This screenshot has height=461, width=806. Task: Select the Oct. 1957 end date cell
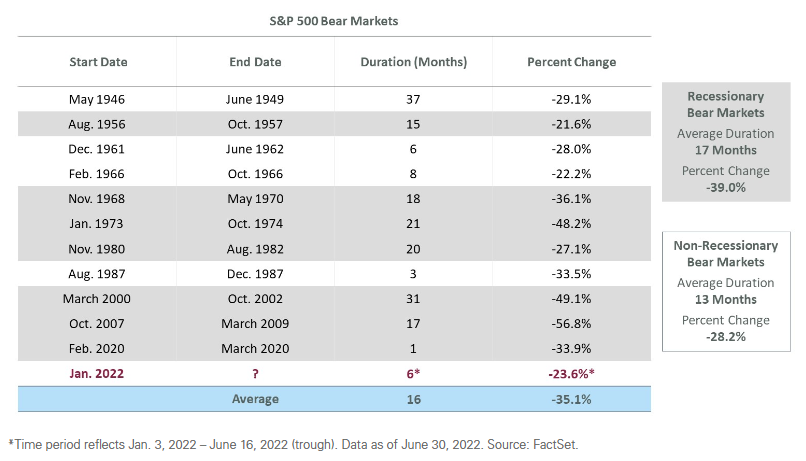pos(255,125)
